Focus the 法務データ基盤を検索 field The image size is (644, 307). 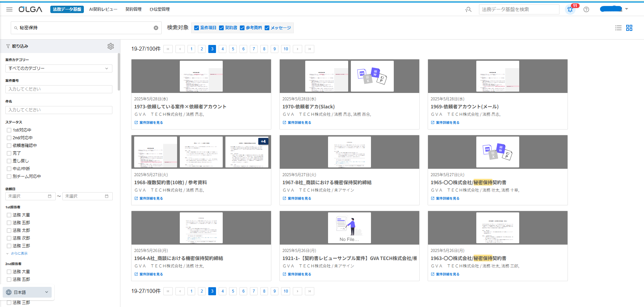pyautogui.click(x=519, y=9)
